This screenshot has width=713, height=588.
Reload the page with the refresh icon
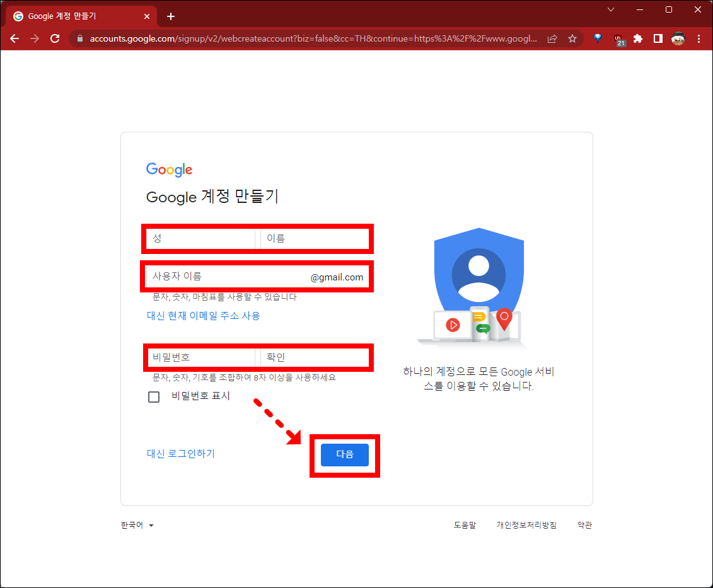(x=55, y=38)
